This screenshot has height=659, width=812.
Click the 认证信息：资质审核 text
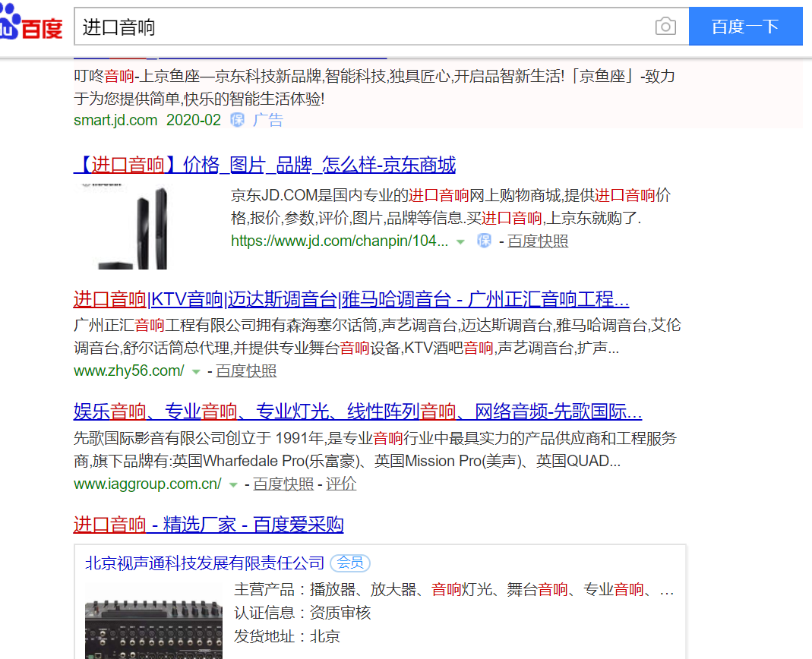[302, 613]
